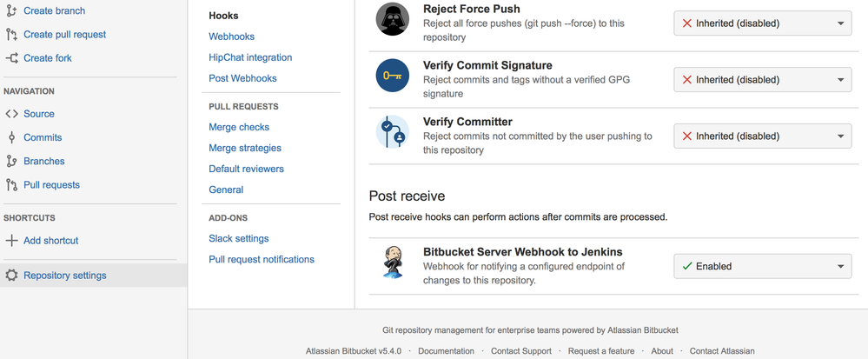Click the Add shortcut plus icon

(11, 241)
